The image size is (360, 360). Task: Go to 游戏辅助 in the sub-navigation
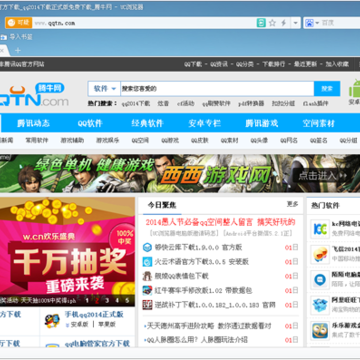click(72, 140)
